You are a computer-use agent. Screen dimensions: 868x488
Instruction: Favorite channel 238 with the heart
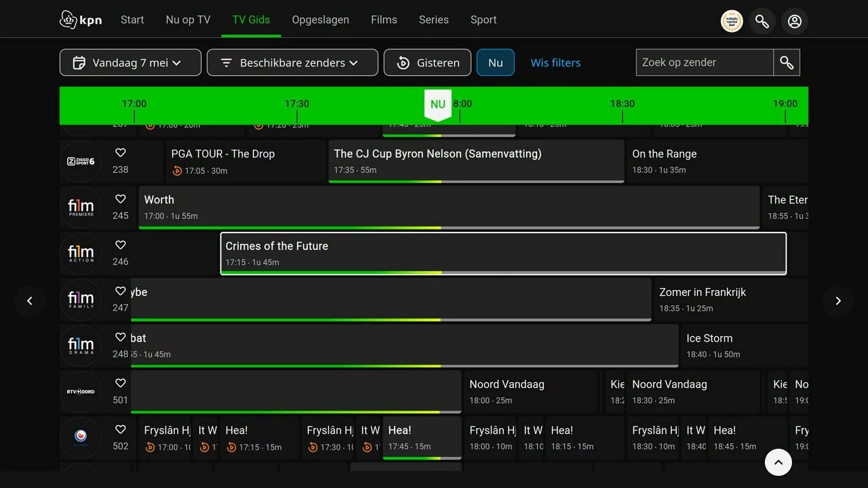[x=121, y=153]
